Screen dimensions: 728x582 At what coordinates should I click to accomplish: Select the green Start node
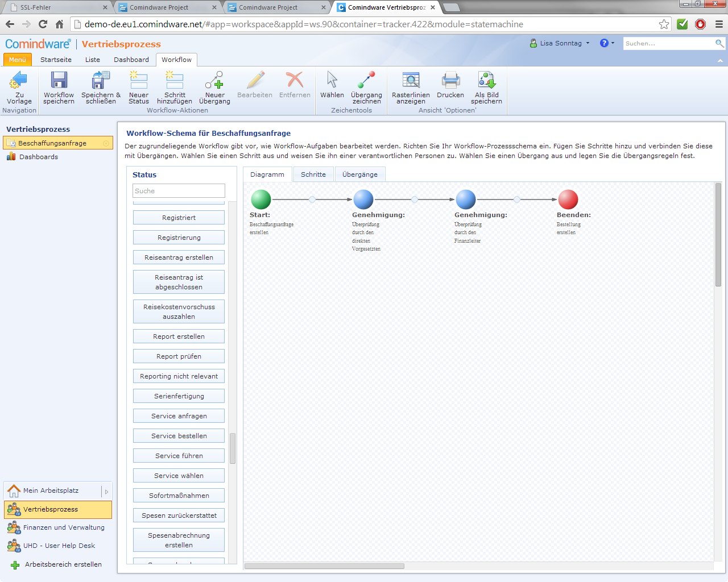[x=261, y=199]
